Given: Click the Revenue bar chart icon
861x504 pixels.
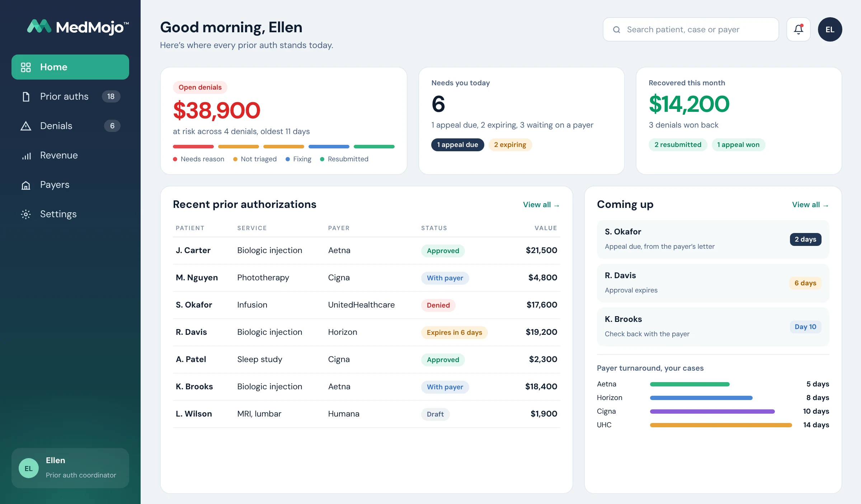Looking at the screenshot, I should click(26, 156).
